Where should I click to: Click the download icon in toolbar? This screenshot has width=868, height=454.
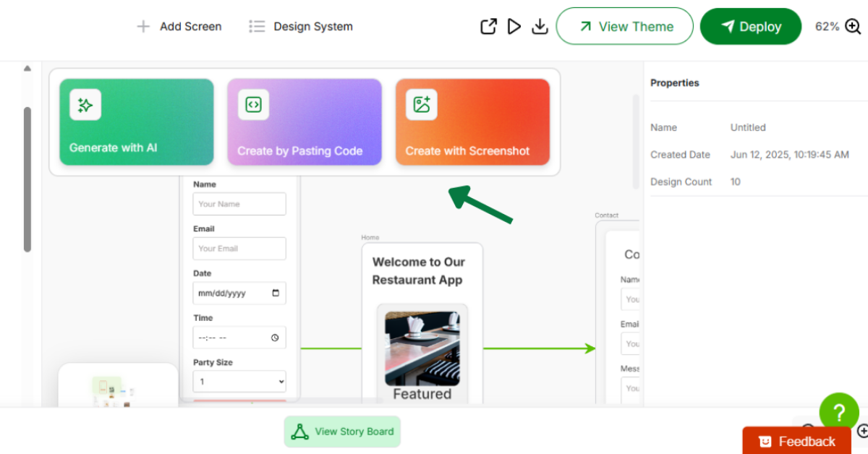click(540, 27)
